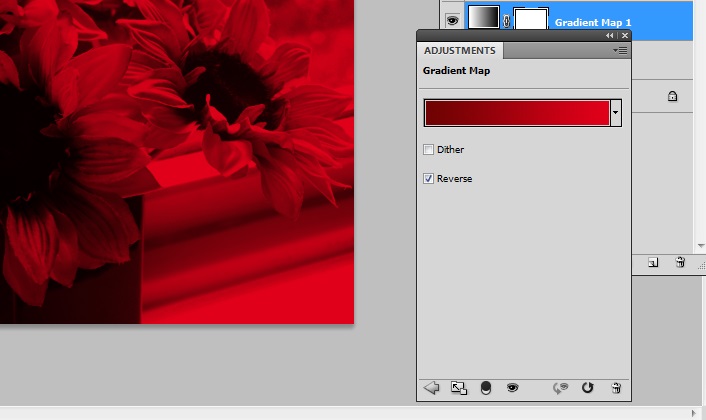Viewport: 706px width, 420px height.
Task: Click the red gradient preview bar
Action: pyautogui.click(x=516, y=113)
